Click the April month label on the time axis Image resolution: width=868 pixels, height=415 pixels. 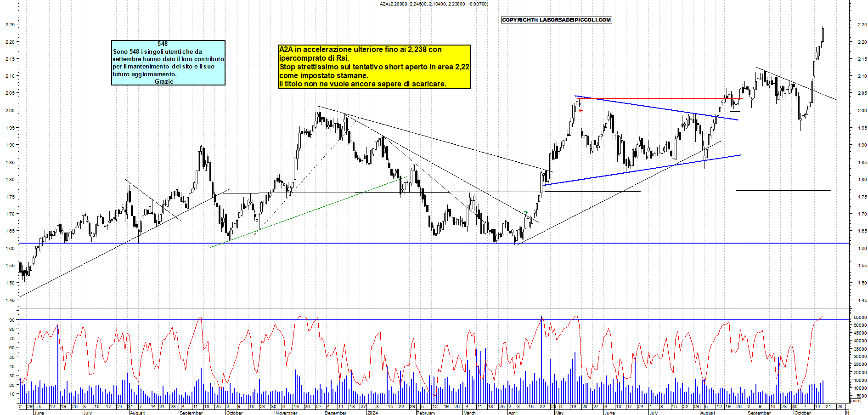(x=513, y=413)
